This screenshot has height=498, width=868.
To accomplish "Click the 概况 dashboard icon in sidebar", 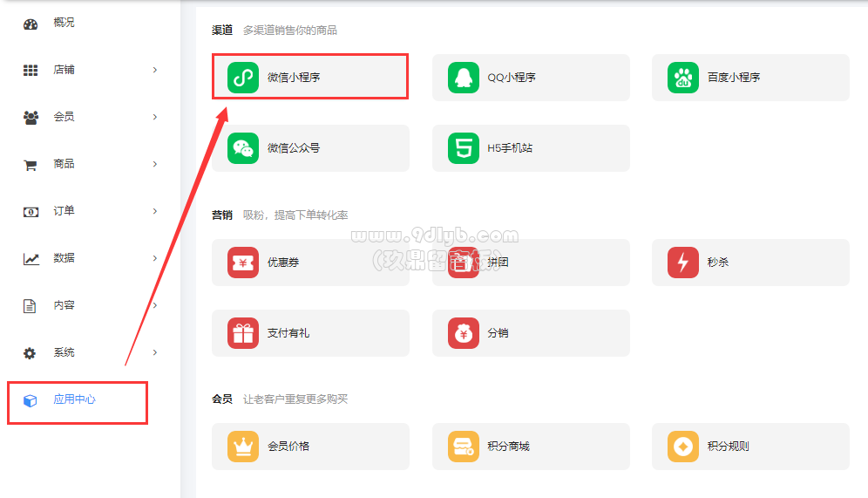I will tap(31, 24).
